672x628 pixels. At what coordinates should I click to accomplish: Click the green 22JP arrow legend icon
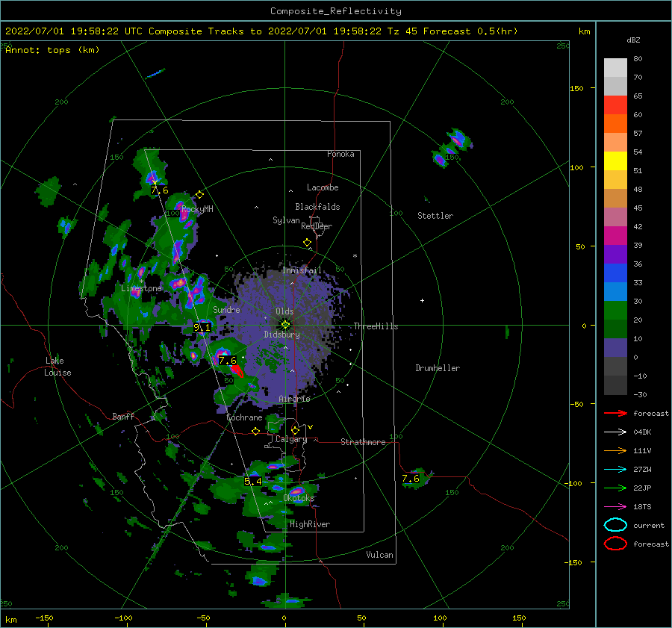click(615, 488)
